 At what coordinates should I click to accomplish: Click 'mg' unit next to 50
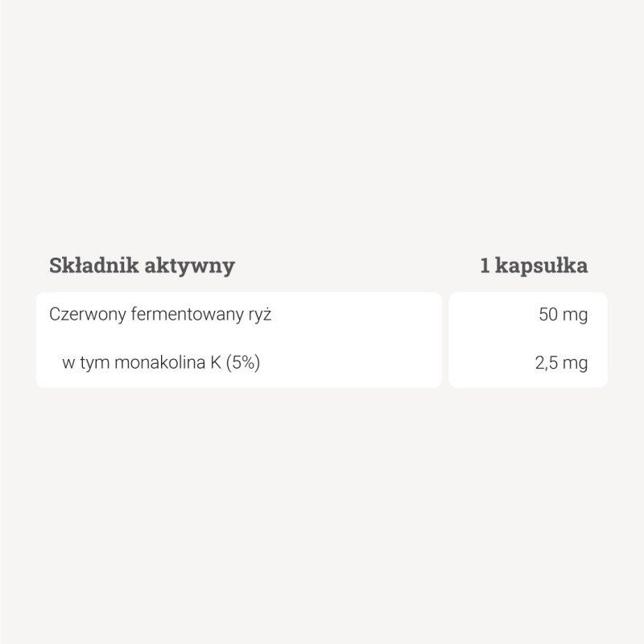(x=575, y=316)
